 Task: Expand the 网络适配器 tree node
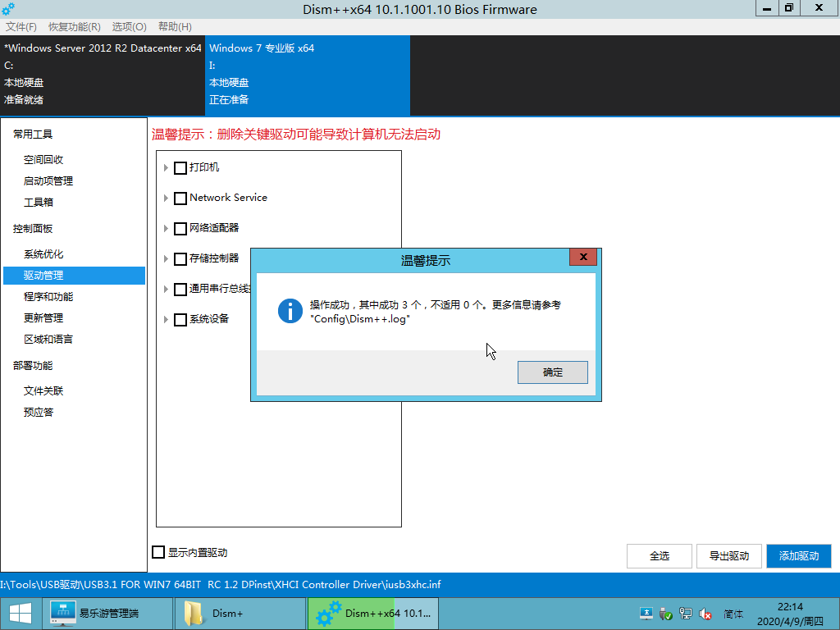[x=166, y=229]
